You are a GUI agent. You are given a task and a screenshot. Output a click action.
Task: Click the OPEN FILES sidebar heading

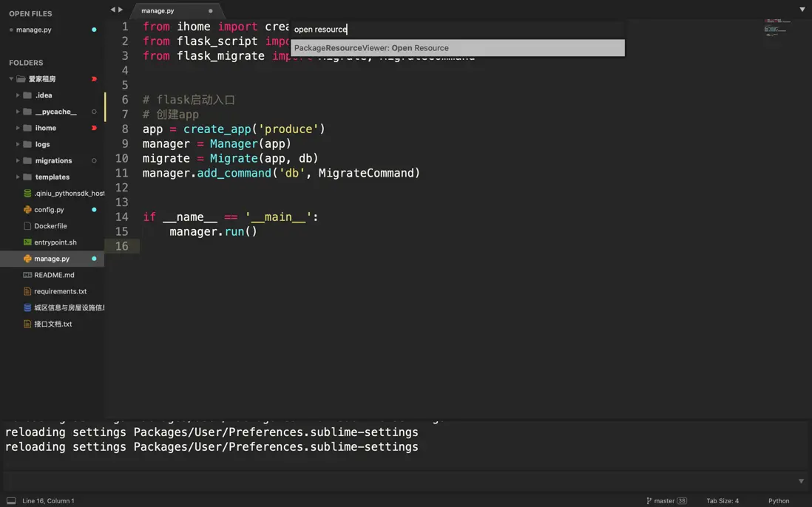coord(30,13)
